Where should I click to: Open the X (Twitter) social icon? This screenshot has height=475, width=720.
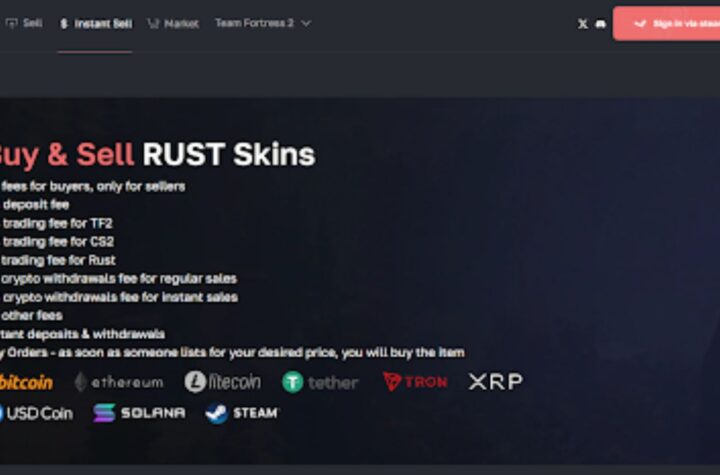(x=583, y=24)
